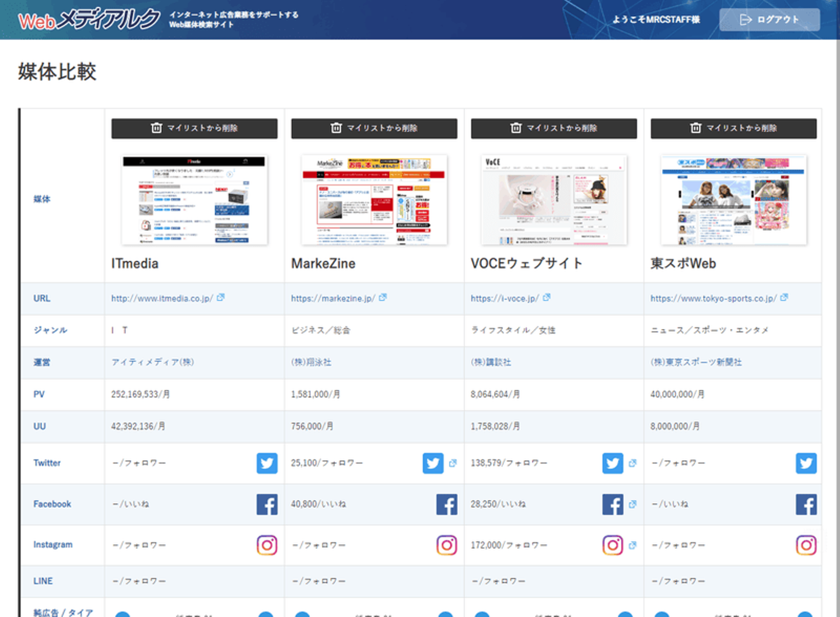The width and height of the screenshot is (840, 617).
Task: Click the Twitter icon in 東スポWeb column
Action: click(x=806, y=464)
